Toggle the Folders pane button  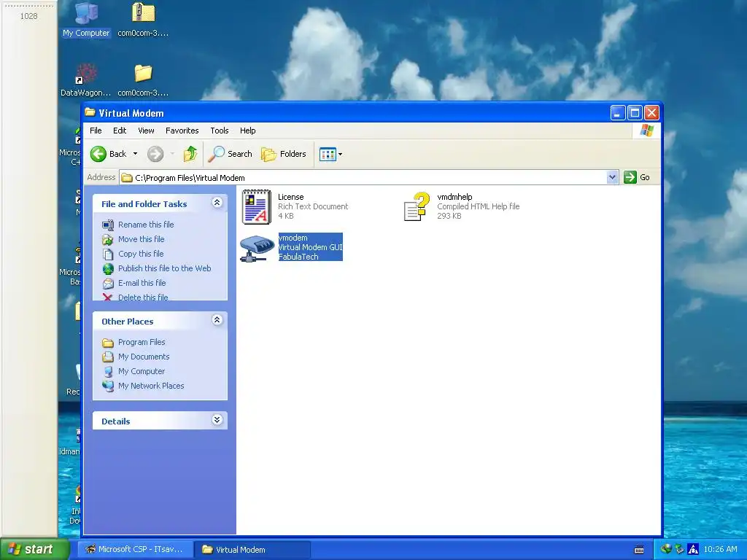(284, 154)
